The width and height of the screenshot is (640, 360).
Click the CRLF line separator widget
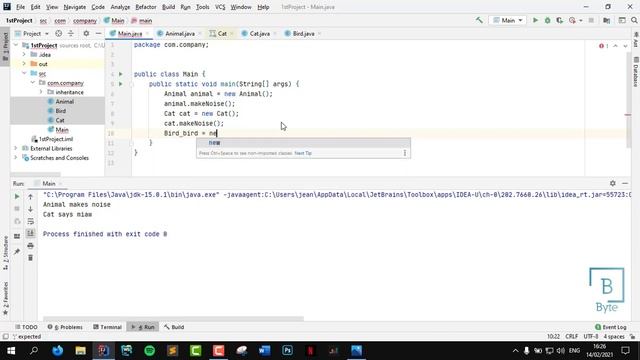tap(571, 336)
